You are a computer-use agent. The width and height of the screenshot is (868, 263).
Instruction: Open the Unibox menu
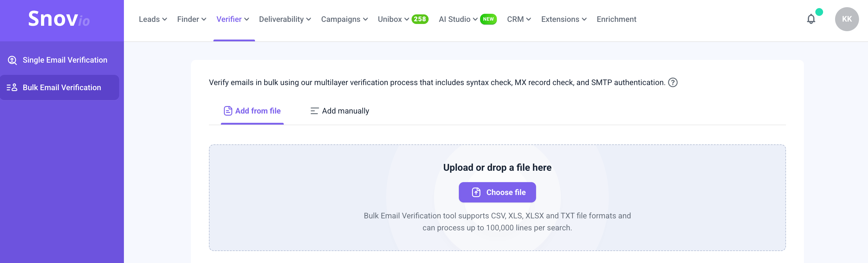[393, 19]
